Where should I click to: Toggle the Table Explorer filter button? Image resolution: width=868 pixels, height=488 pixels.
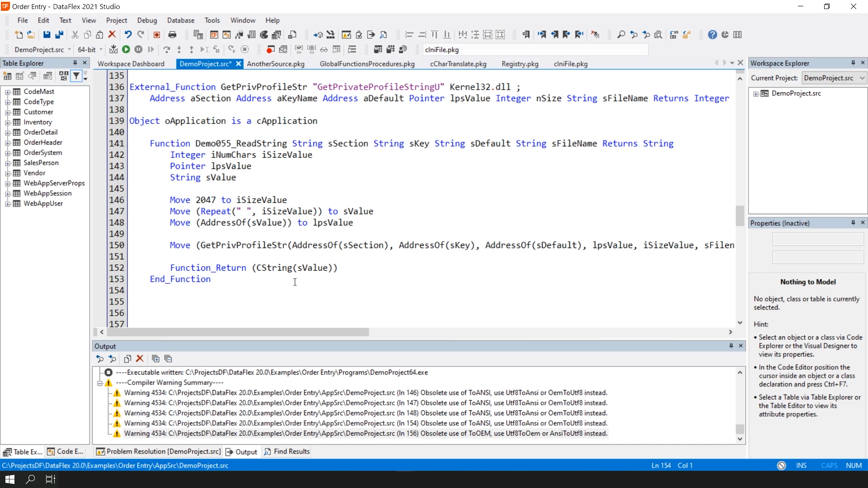click(76, 76)
